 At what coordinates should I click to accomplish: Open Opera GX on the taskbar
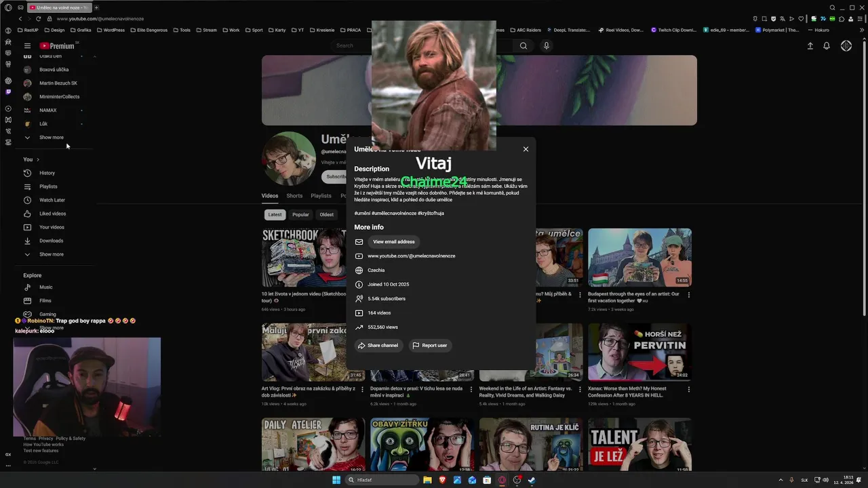[x=502, y=480]
